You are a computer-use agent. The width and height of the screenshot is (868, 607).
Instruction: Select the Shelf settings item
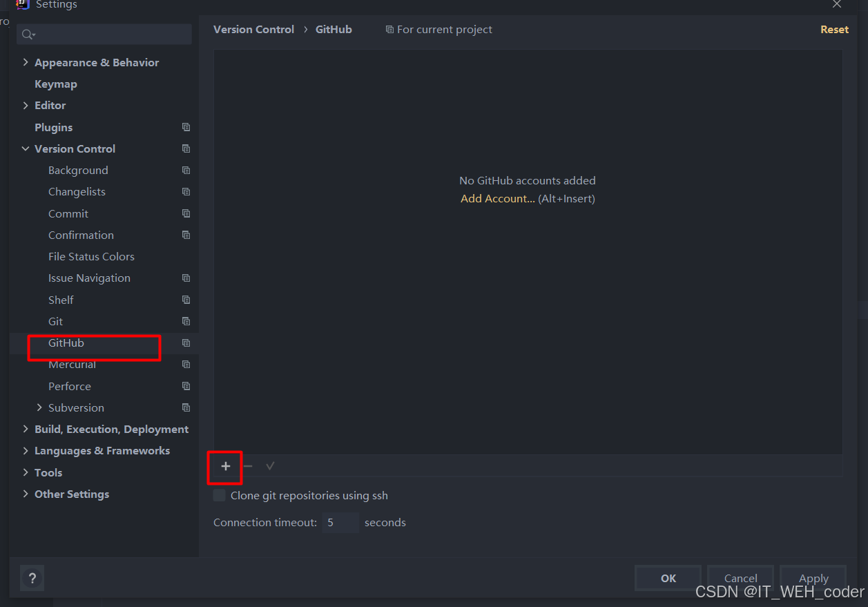coord(61,300)
